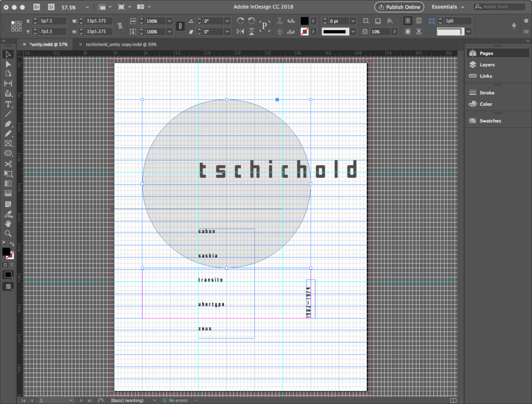Select the Eyedropper tool
This screenshot has height=404, width=532.
coord(8,213)
